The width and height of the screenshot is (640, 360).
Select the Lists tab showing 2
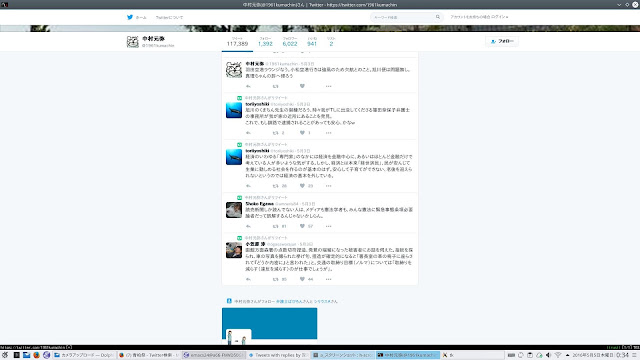[331, 42]
